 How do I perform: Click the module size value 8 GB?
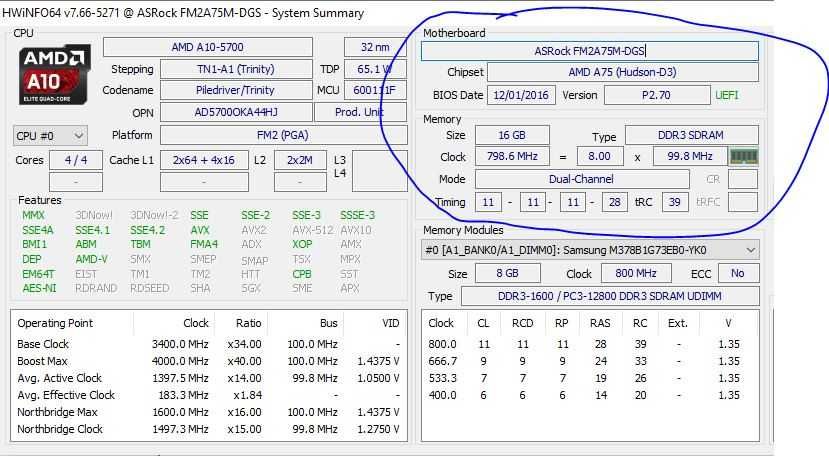pyautogui.click(x=508, y=273)
